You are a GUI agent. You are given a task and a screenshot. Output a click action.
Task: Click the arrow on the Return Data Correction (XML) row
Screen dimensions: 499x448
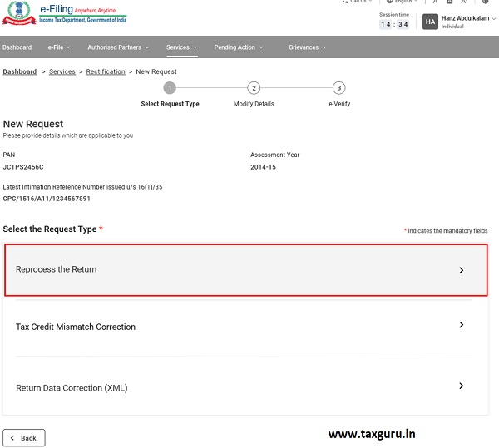[x=461, y=386]
